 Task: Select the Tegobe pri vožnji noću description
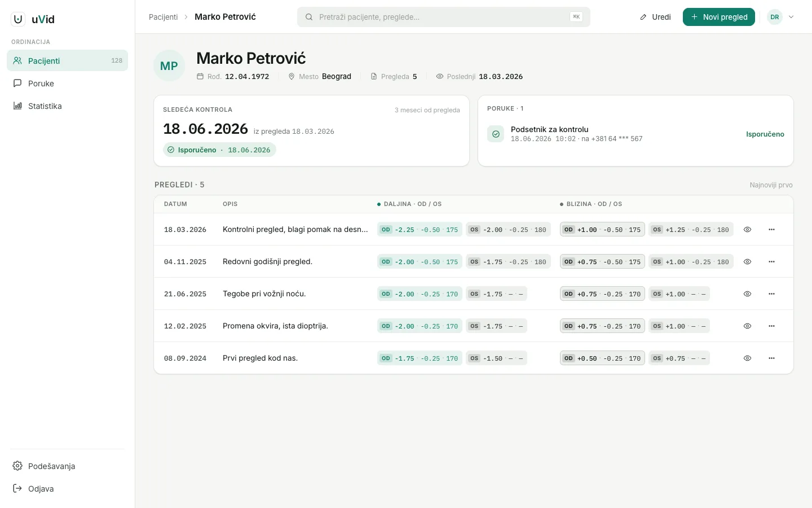[x=264, y=294]
